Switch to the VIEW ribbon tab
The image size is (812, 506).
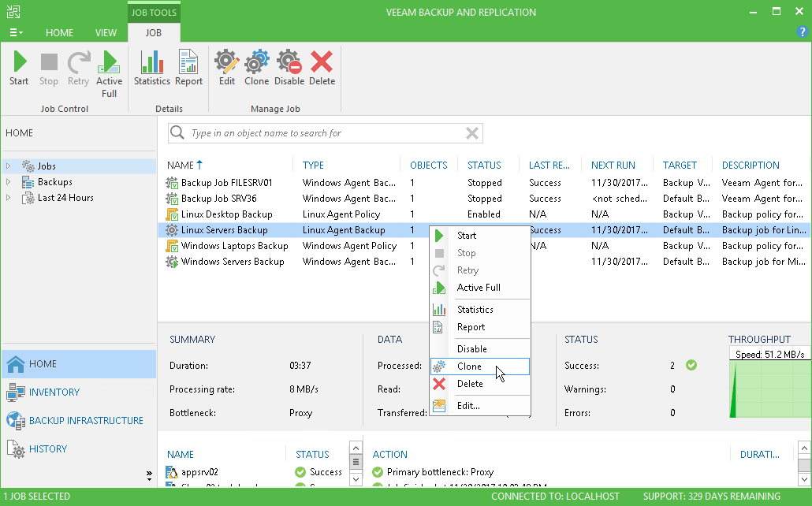[106, 32]
